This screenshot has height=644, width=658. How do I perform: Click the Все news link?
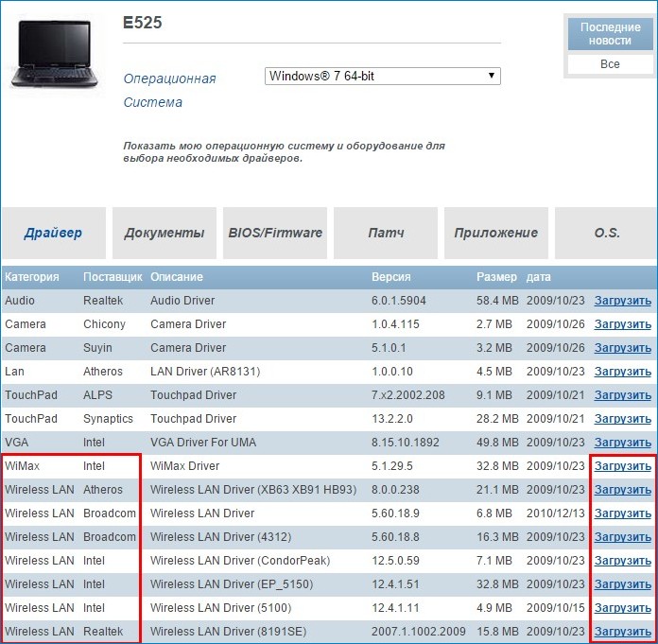[x=610, y=64]
